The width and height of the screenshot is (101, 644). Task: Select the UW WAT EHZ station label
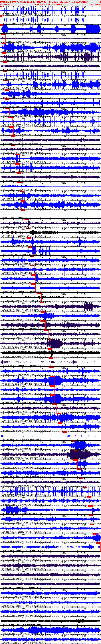tap(23, 449)
